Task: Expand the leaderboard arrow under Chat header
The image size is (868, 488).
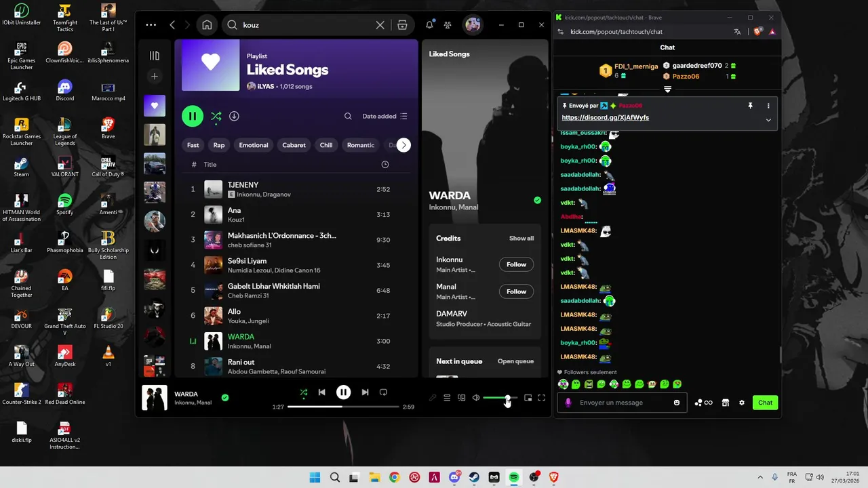Action: point(667,89)
